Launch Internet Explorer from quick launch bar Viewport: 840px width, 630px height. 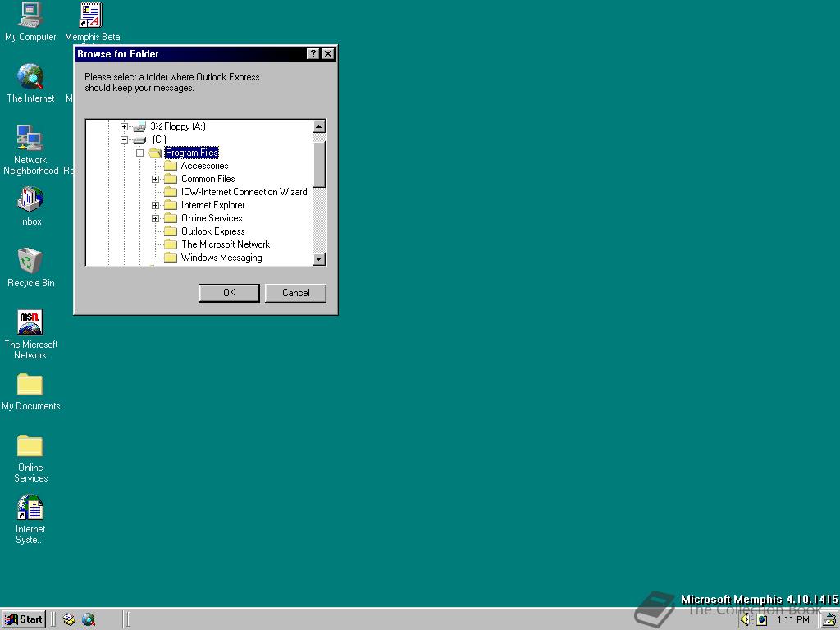(89, 620)
